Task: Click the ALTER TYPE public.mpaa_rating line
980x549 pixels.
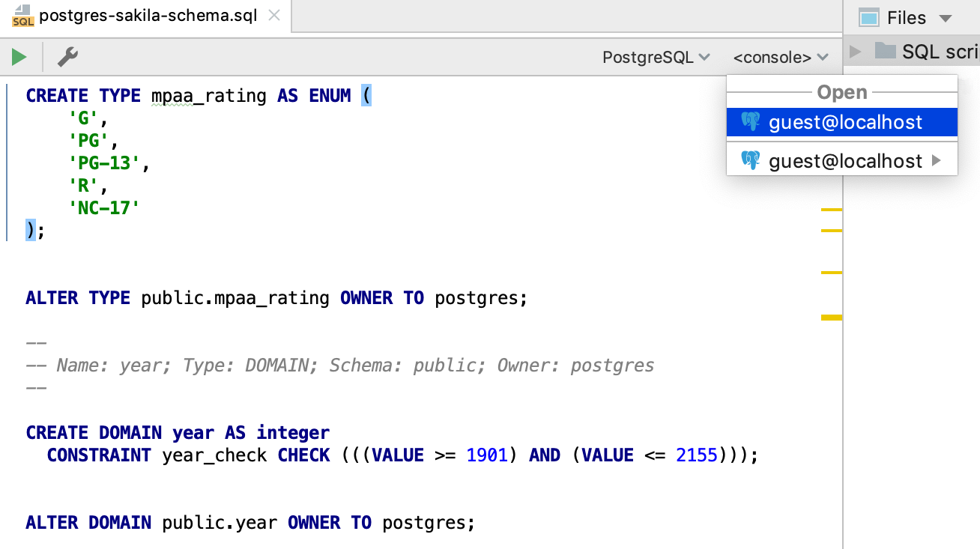Action: coord(276,298)
